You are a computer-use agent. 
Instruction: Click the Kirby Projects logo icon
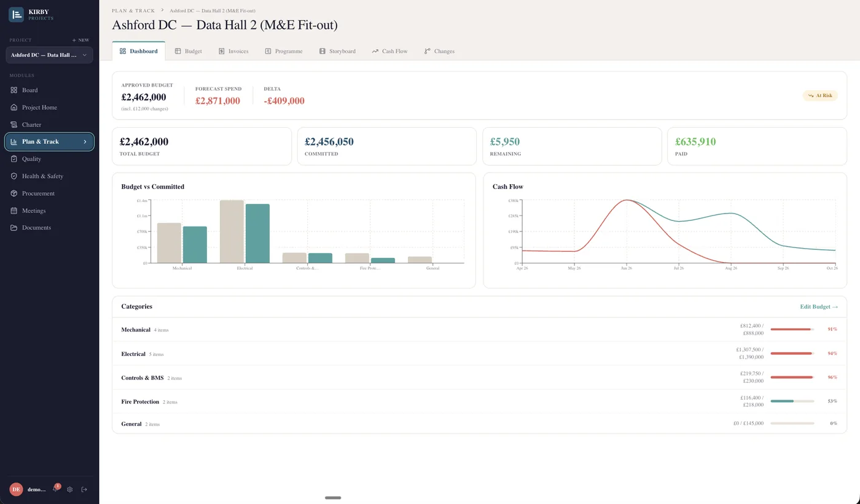click(x=16, y=14)
